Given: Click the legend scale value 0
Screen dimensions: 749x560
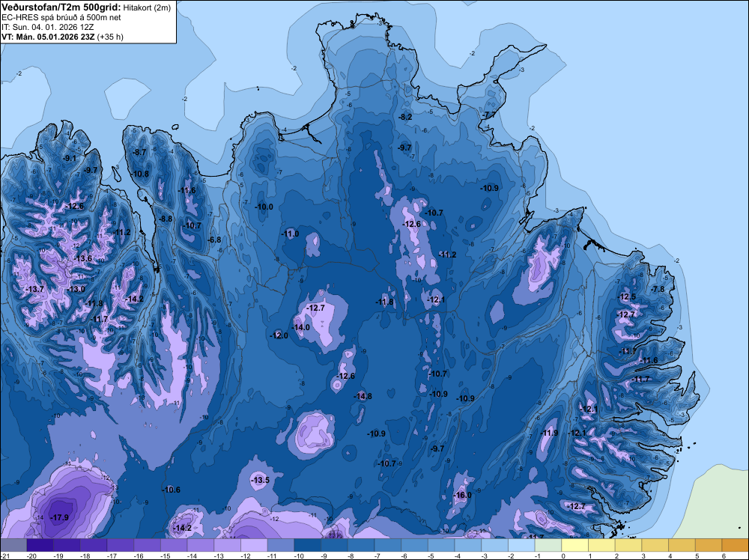Looking at the screenshot, I should pos(564,556).
